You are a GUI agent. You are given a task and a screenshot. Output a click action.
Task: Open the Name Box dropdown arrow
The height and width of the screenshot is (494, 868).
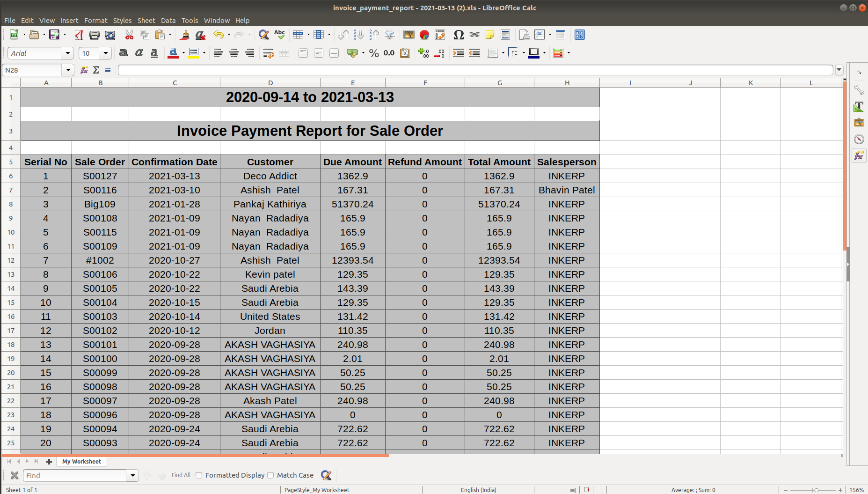68,70
